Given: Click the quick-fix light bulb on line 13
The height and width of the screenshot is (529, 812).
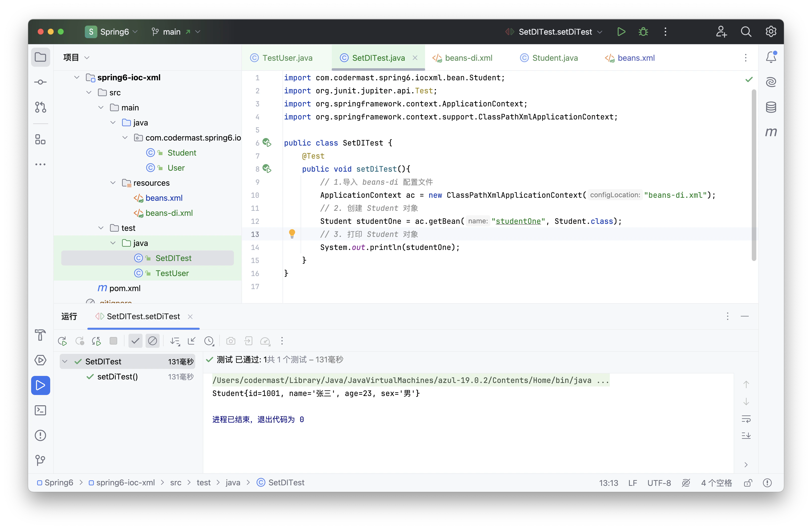Looking at the screenshot, I should [x=292, y=234].
